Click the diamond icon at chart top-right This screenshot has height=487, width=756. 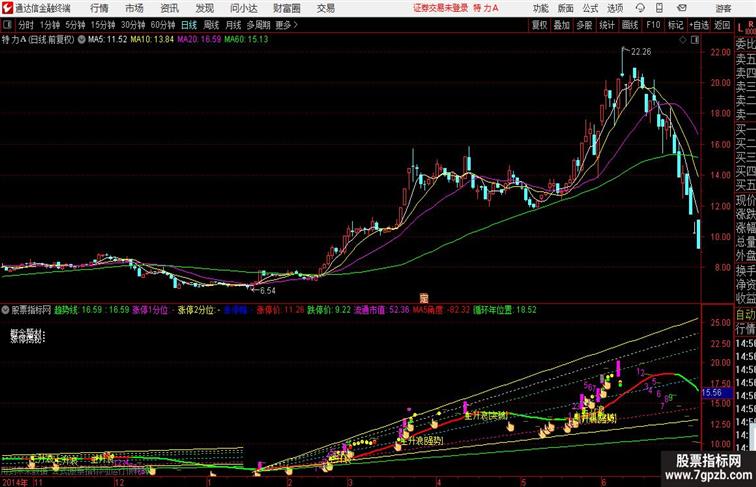pos(683,40)
